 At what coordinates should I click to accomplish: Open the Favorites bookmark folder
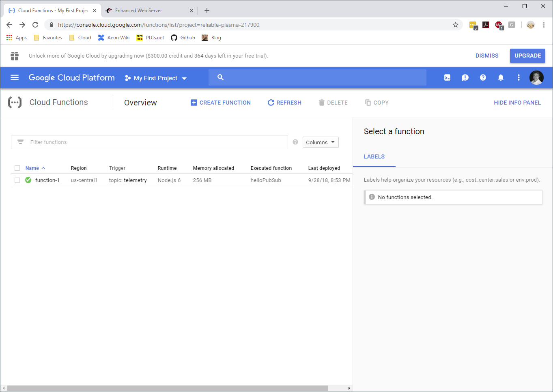(48, 38)
